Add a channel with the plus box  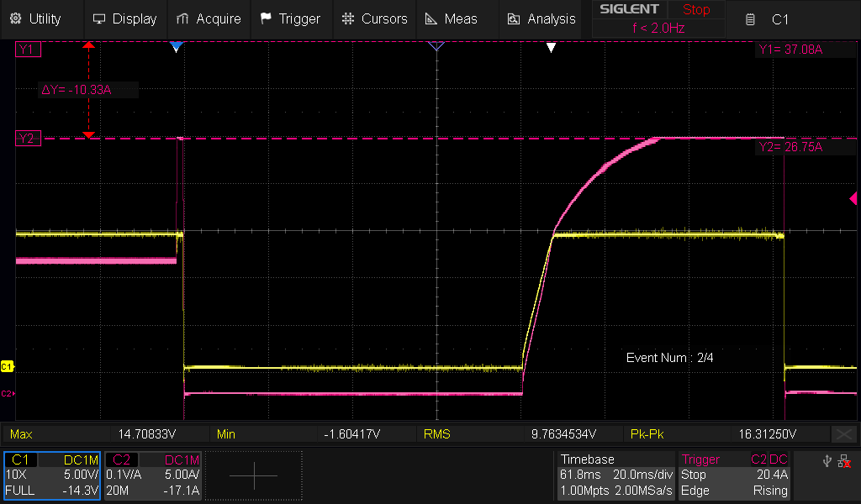coord(254,475)
